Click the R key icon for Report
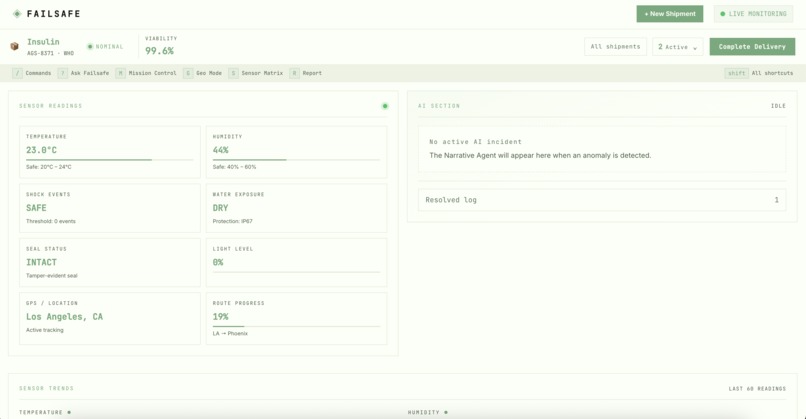 pos(295,73)
